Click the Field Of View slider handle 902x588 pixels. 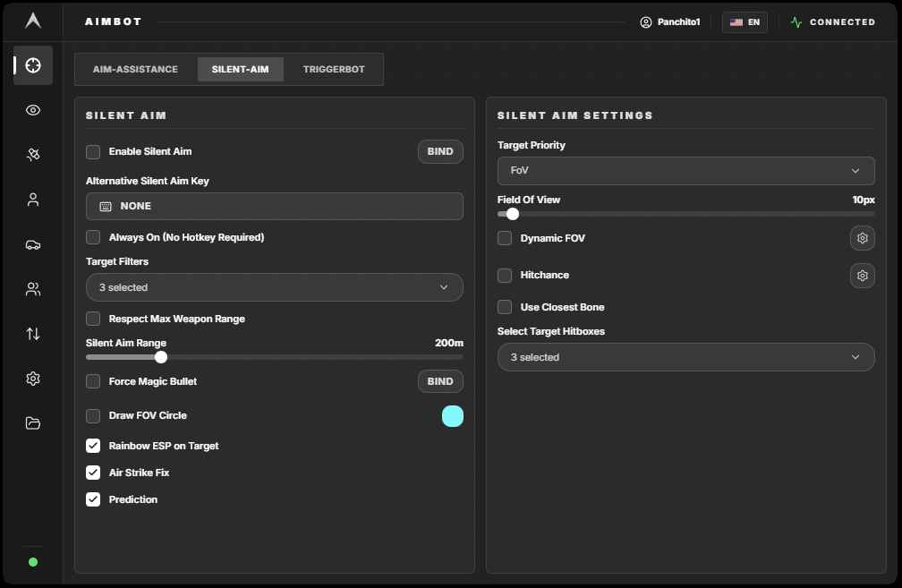click(x=513, y=214)
